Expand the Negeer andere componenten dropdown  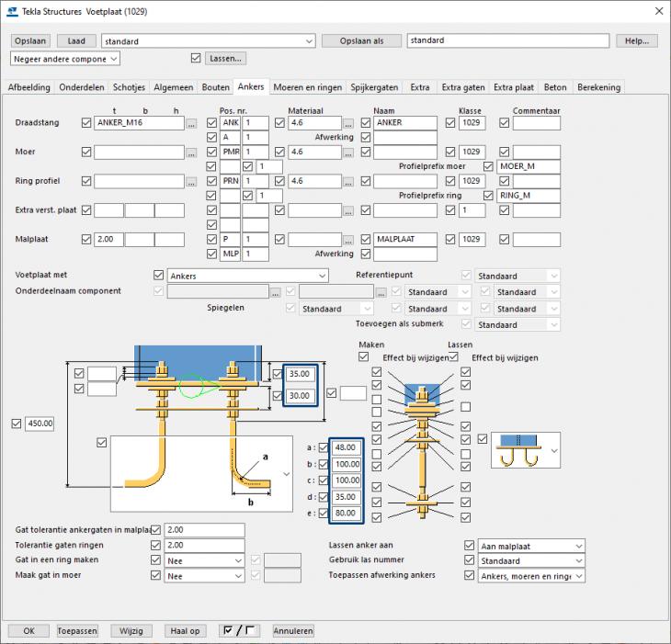click(x=113, y=59)
